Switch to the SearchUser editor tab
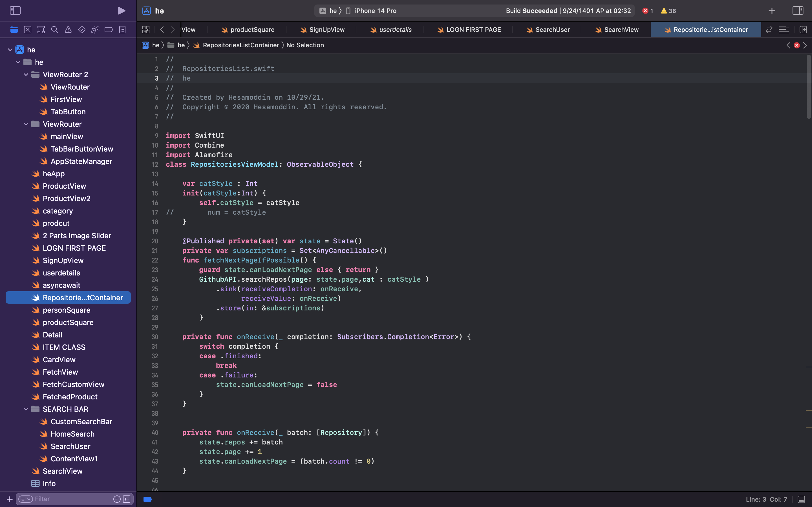The width and height of the screenshot is (812, 507). pyautogui.click(x=552, y=30)
